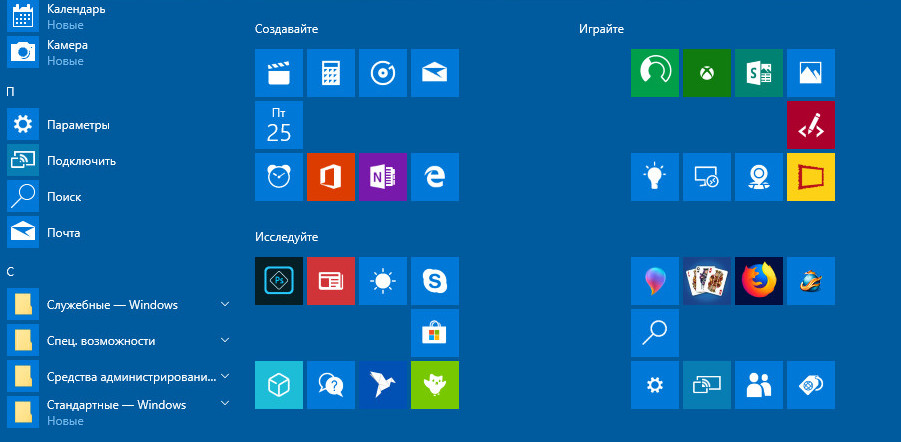Screen dimensions: 901x442
Task: Open the help chat bubbles tile
Action: tap(330, 385)
